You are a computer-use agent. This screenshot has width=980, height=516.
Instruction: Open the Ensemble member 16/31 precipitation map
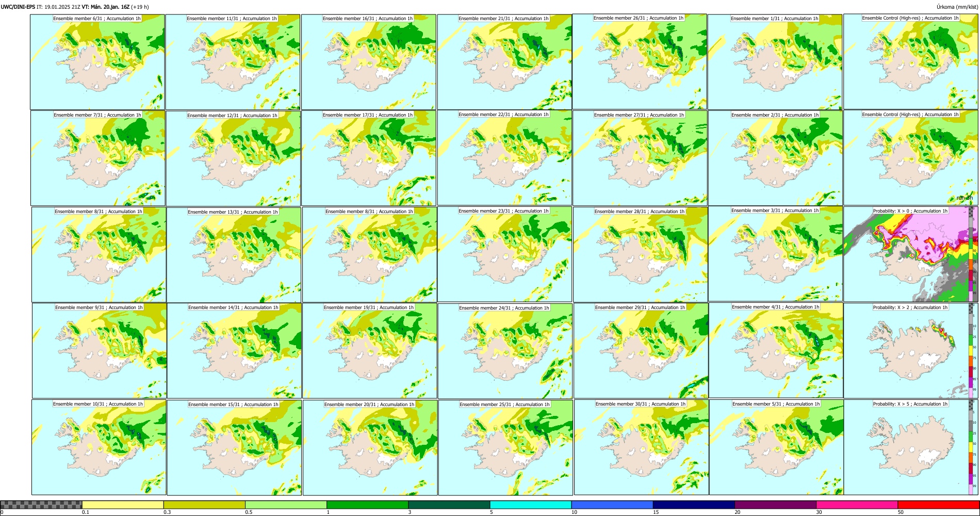[369, 62]
